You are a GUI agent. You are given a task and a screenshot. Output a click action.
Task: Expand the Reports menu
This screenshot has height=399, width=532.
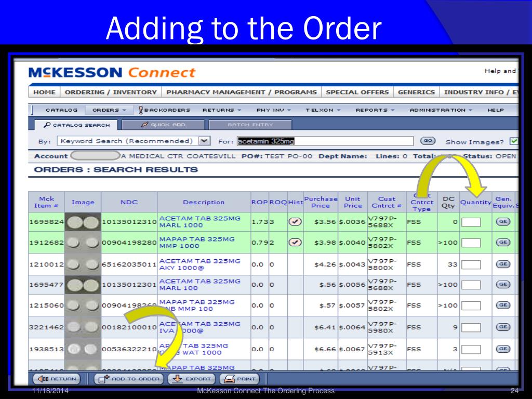click(x=375, y=110)
